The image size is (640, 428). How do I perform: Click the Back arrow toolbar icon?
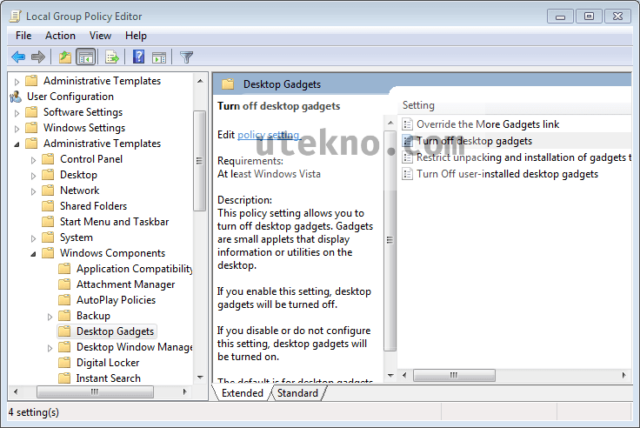18,57
